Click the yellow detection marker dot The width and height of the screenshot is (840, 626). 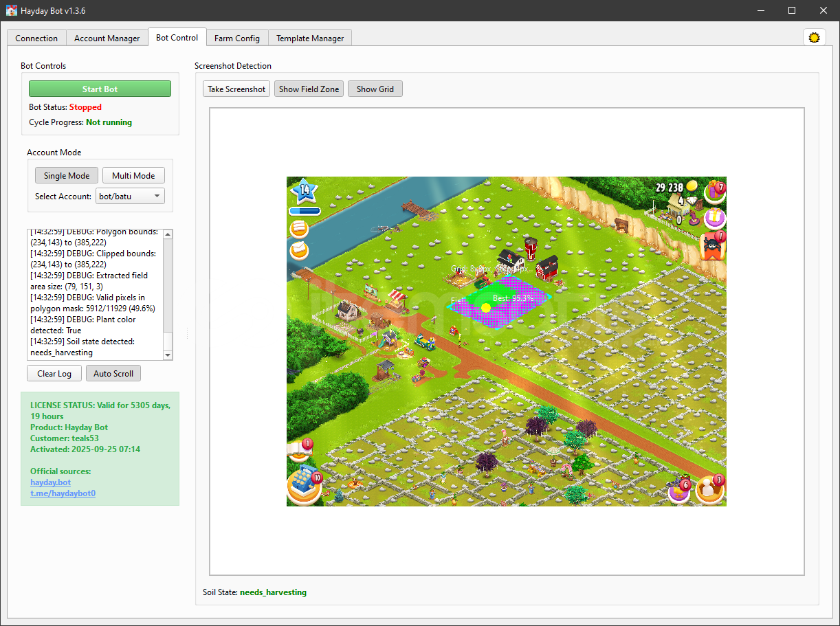pyautogui.click(x=486, y=307)
